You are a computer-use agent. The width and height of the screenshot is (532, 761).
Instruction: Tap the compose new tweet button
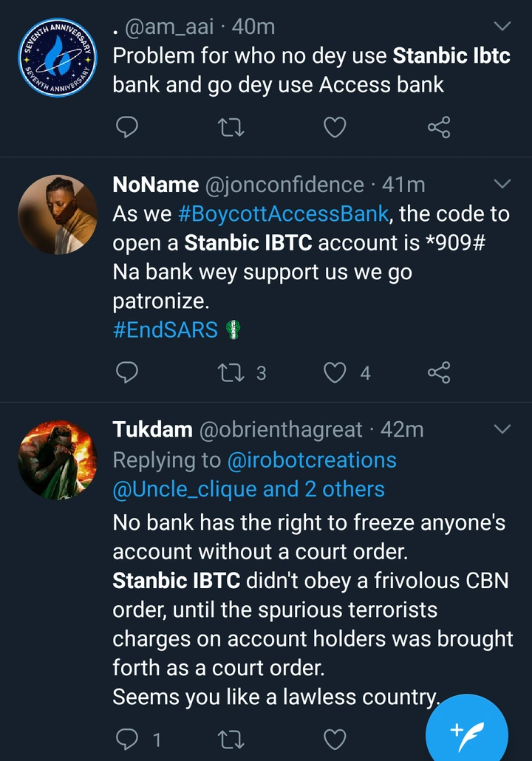467,733
